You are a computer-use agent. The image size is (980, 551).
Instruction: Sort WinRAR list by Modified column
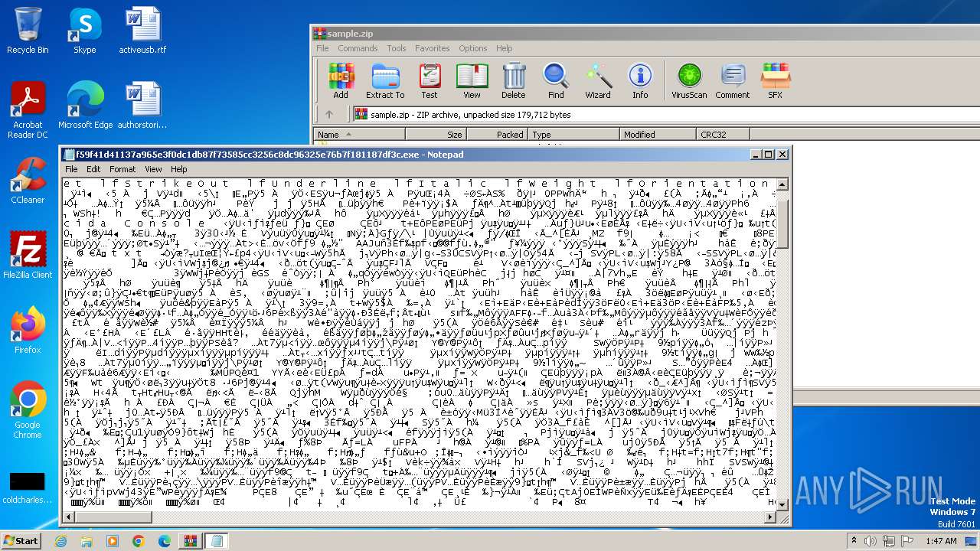click(x=658, y=135)
